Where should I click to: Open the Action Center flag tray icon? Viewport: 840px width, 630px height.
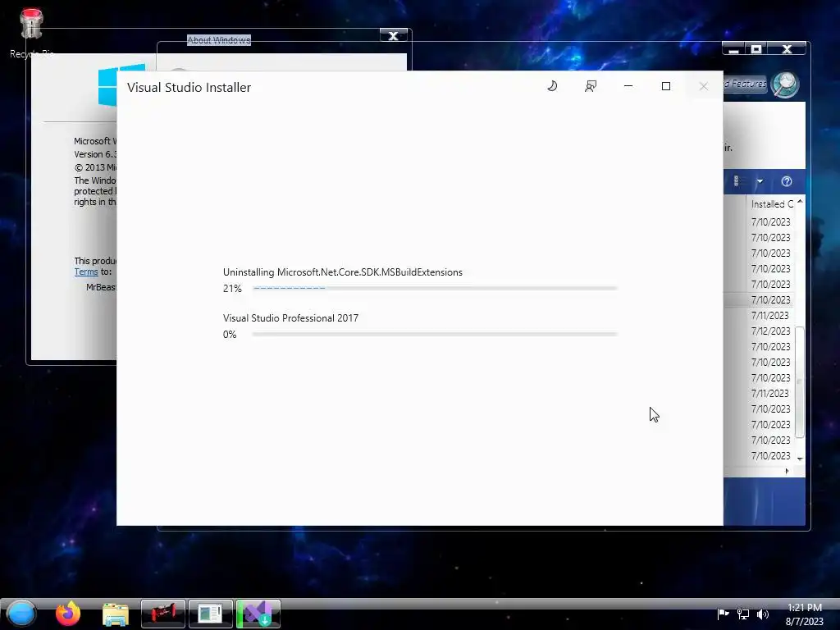(x=724, y=614)
